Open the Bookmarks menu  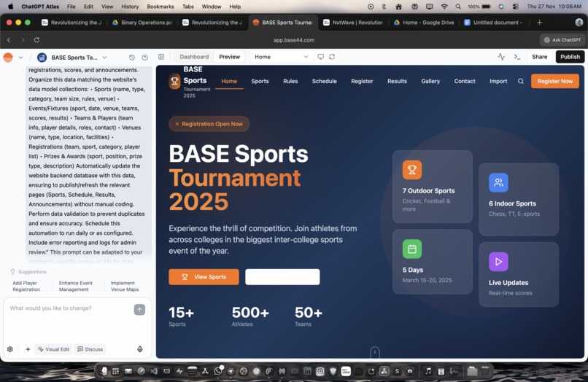[160, 7]
